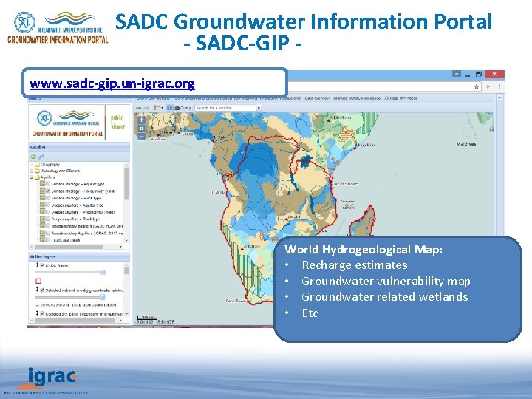Click the zoom-to-extent button between plus and minus
Screen dimensions: 532x399
pyautogui.click(x=141, y=129)
